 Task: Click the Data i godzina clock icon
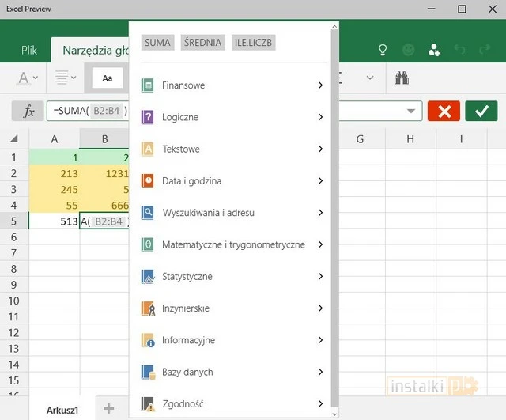147,181
